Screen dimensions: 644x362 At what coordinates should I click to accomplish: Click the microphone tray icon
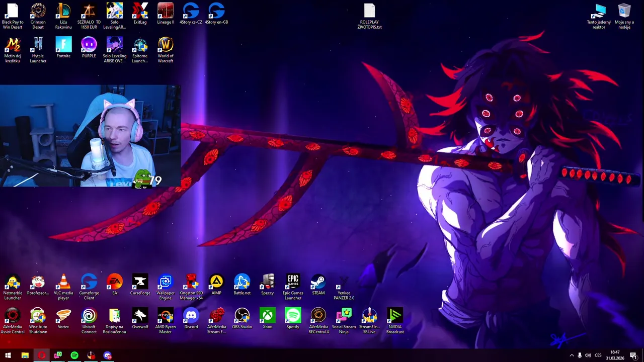[x=580, y=355]
